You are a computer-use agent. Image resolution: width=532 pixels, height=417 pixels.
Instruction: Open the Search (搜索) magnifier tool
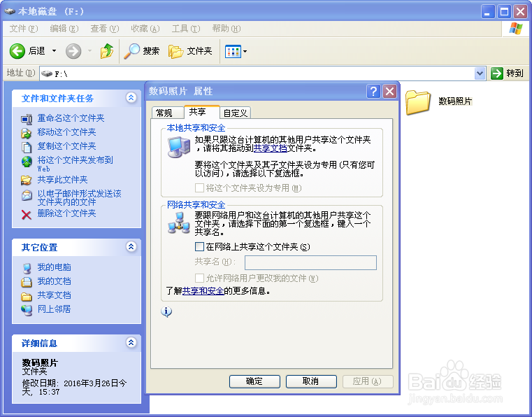click(x=131, y=51)
